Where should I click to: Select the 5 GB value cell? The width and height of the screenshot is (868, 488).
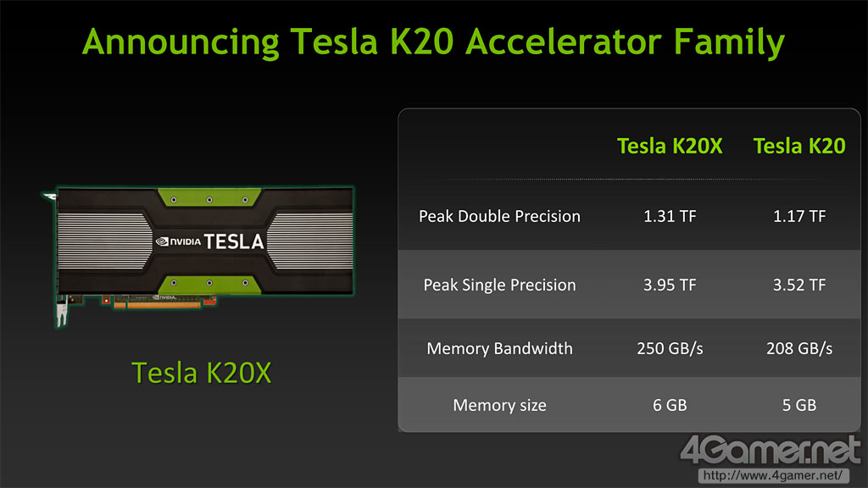tap(799, 405)
